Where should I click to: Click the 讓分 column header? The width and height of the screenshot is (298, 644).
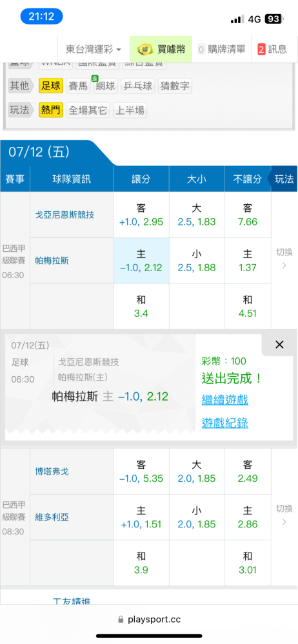pos(141,178)
